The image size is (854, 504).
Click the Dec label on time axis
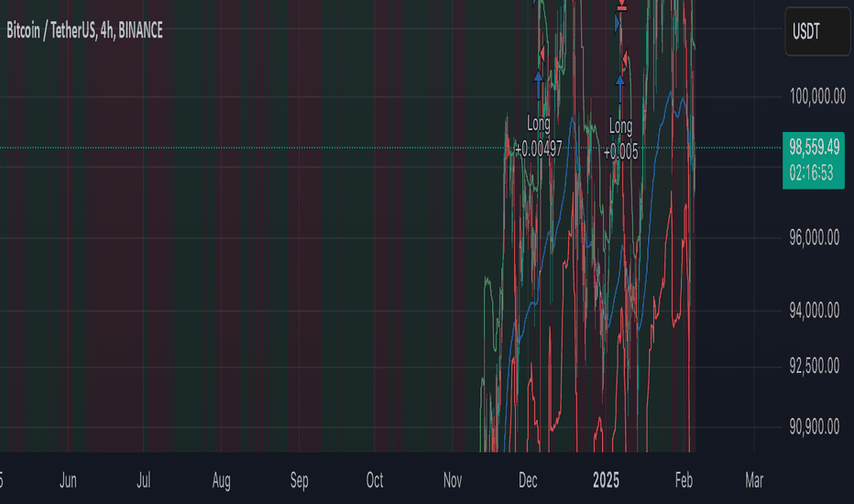click(528, 480)
